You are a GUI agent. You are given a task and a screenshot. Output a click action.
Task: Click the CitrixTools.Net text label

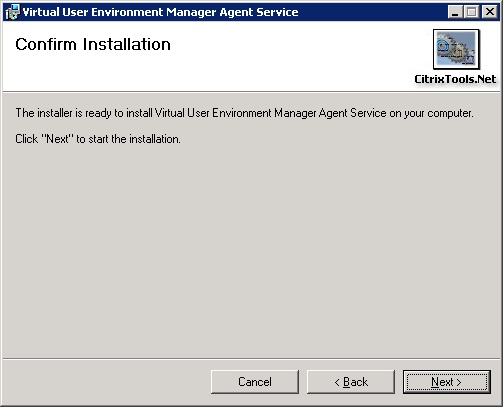point(455,79)
